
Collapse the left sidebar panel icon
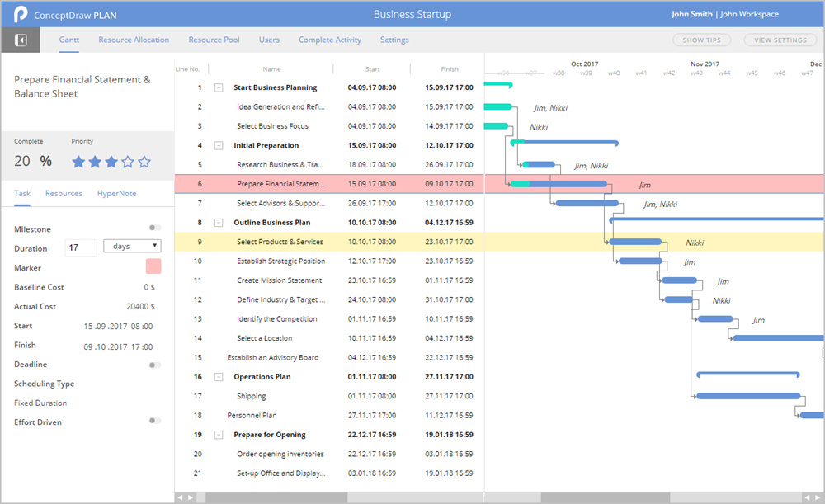pos(21,40)
